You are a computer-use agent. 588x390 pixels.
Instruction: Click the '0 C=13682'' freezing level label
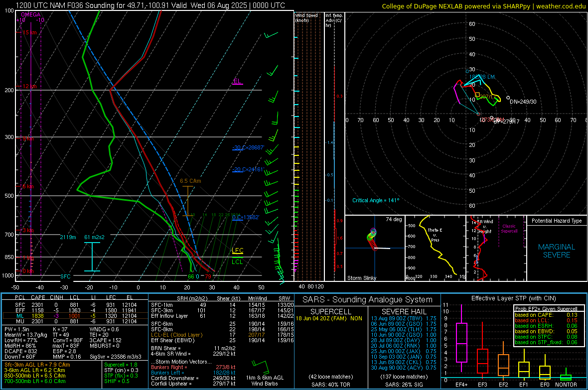(x=246, y=218)
